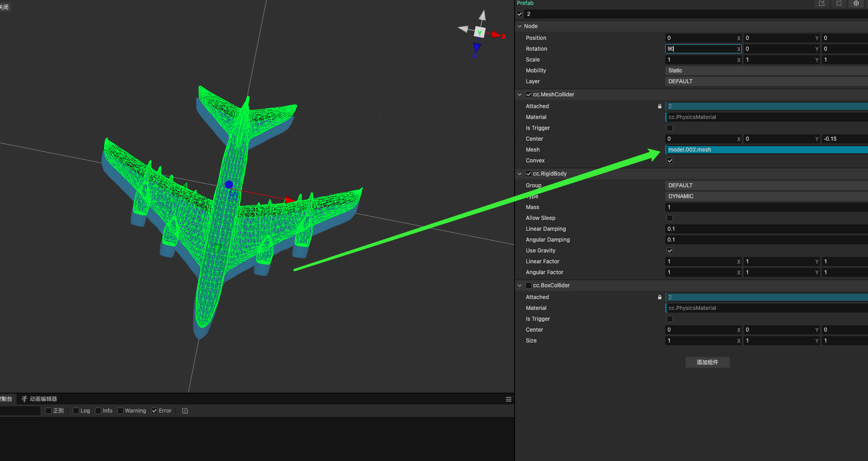
Task: Open the Layer dropdown showing DEFAULT
Action: point(767,81)
